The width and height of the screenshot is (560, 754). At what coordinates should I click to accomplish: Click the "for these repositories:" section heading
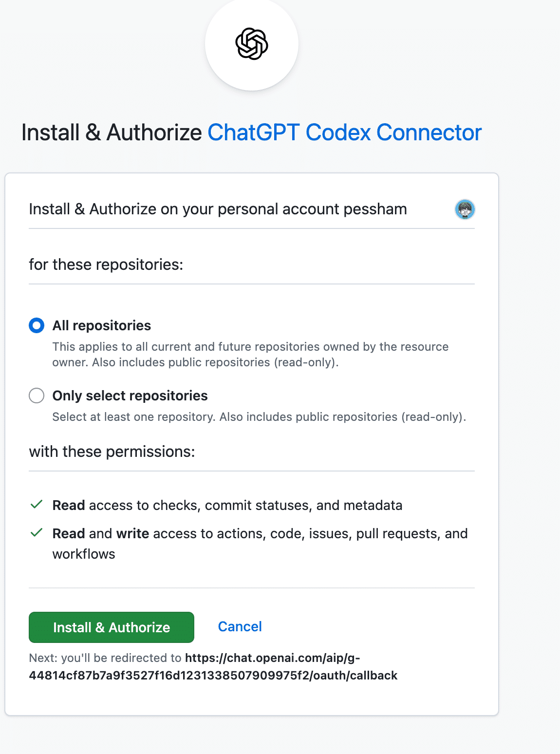click(106, 264)
